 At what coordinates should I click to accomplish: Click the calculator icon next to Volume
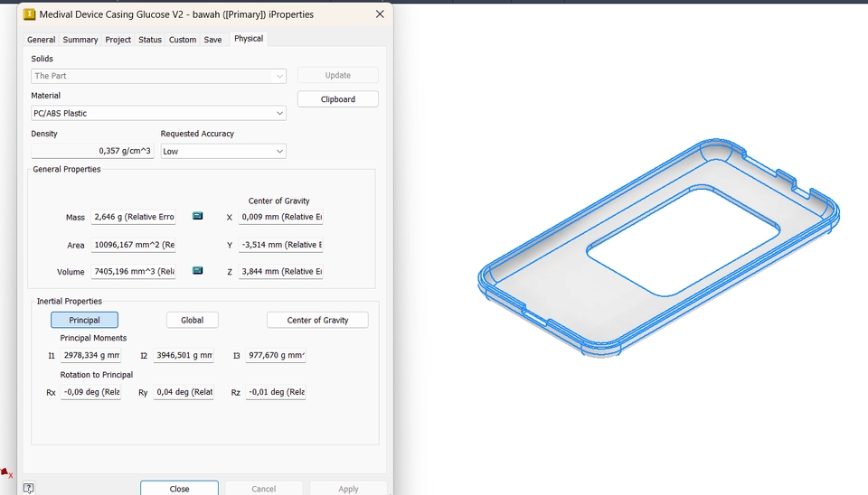197,270
